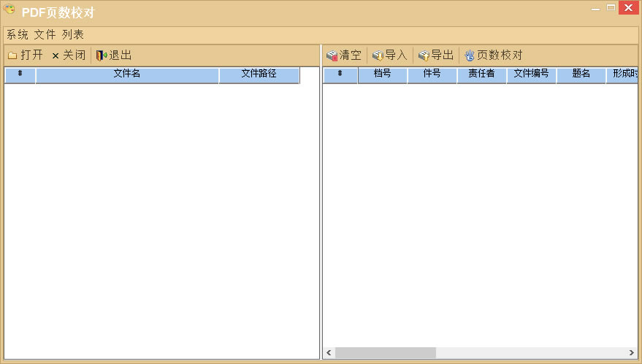The width and height of the screenshot is (642, 364).
Task: Open the System (系统) menu
Action: (18, 34)
